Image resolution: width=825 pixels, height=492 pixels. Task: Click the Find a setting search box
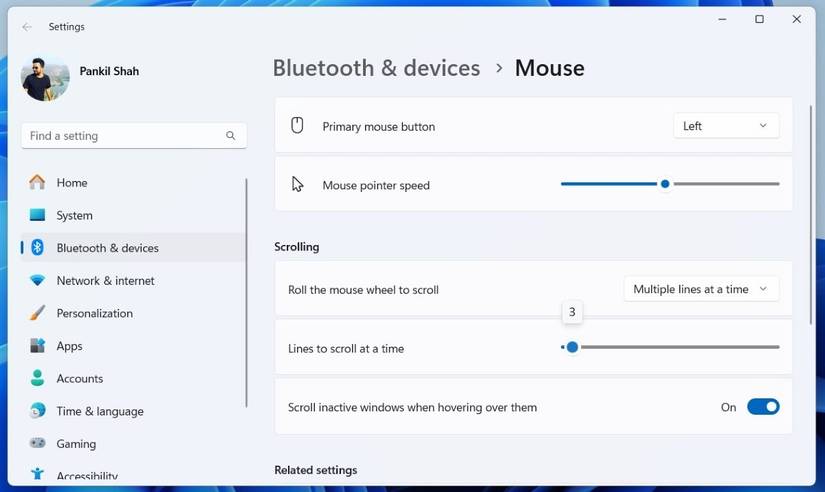pos(125,136)
